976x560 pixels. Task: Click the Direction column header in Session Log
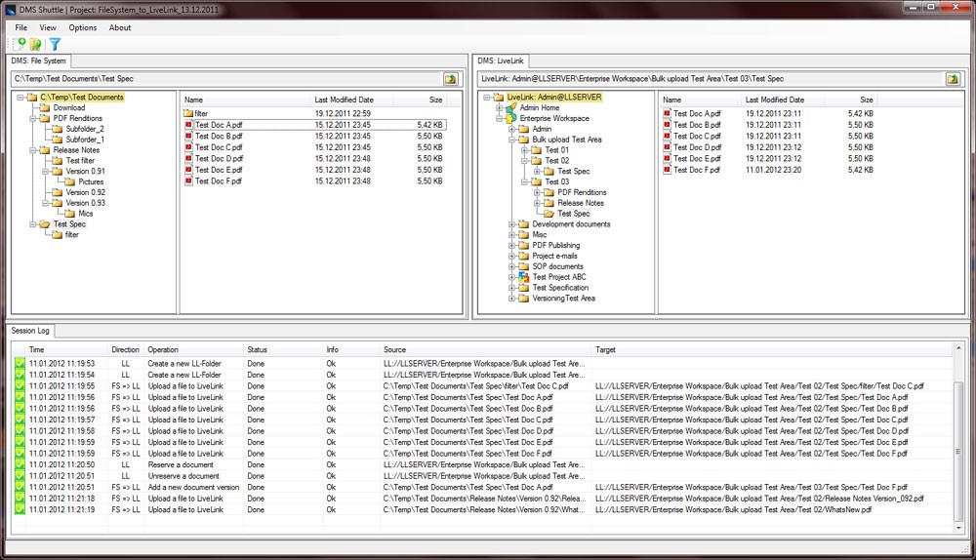(125, 349)
